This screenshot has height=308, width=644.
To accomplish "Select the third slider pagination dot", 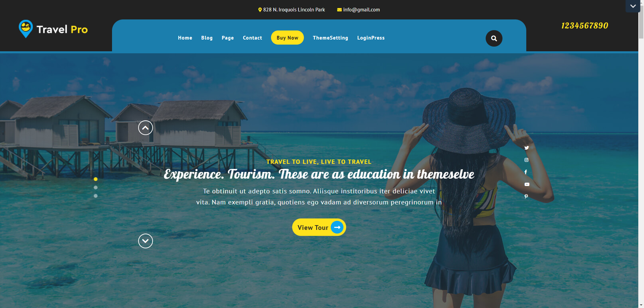I will (x=96, y=196).
